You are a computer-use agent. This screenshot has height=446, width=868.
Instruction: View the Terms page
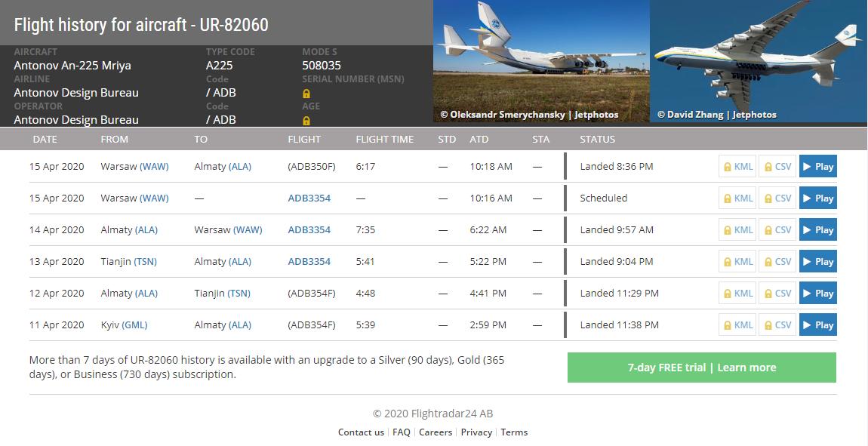(x=514, y=432)
